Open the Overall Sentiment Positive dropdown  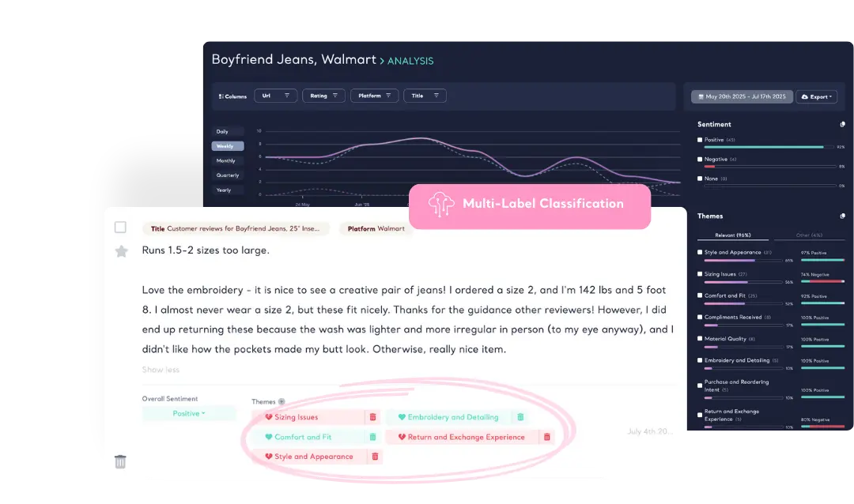(189, 413)
